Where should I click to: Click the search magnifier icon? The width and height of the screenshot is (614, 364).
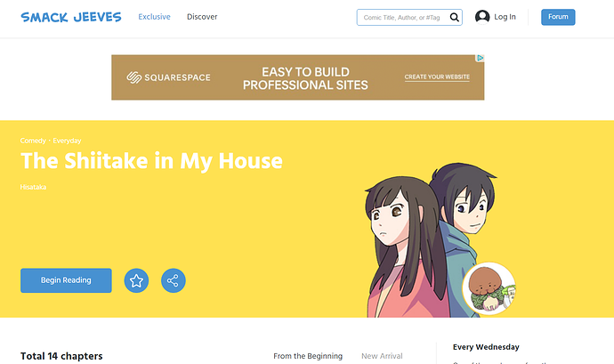(454, 17)
